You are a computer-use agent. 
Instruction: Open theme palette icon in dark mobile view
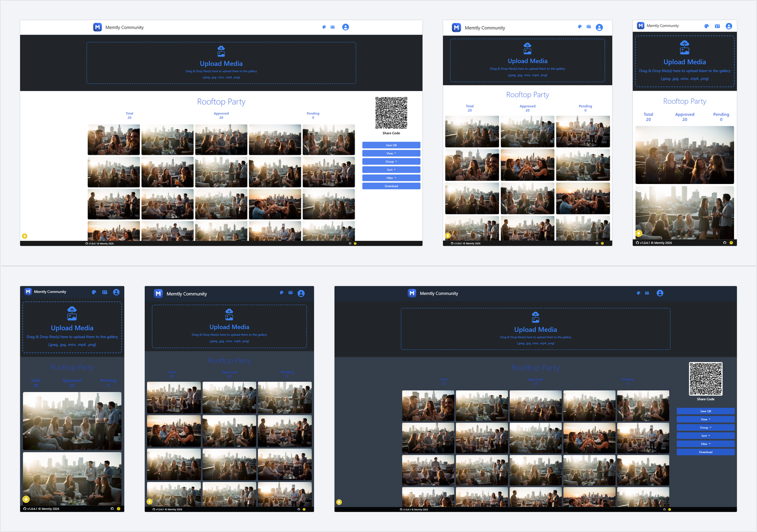point(94,292)
